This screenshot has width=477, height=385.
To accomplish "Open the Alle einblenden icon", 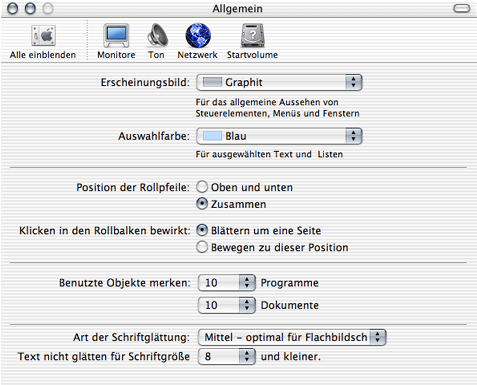I will 43,35.
